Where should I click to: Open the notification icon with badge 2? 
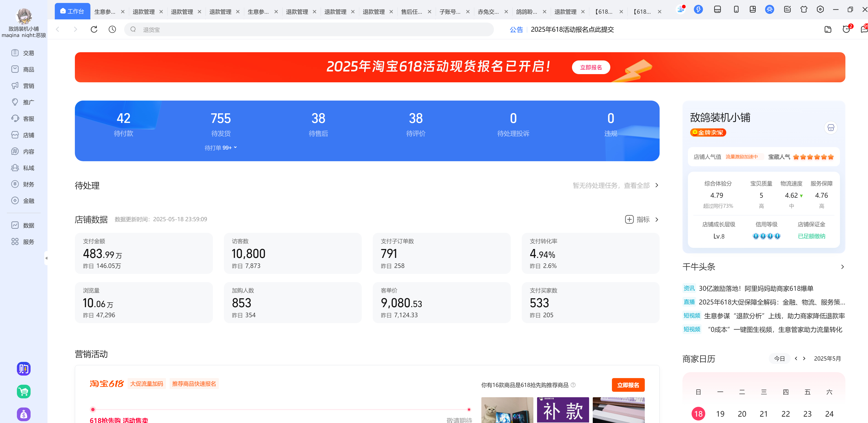click(x=847, y=29)
